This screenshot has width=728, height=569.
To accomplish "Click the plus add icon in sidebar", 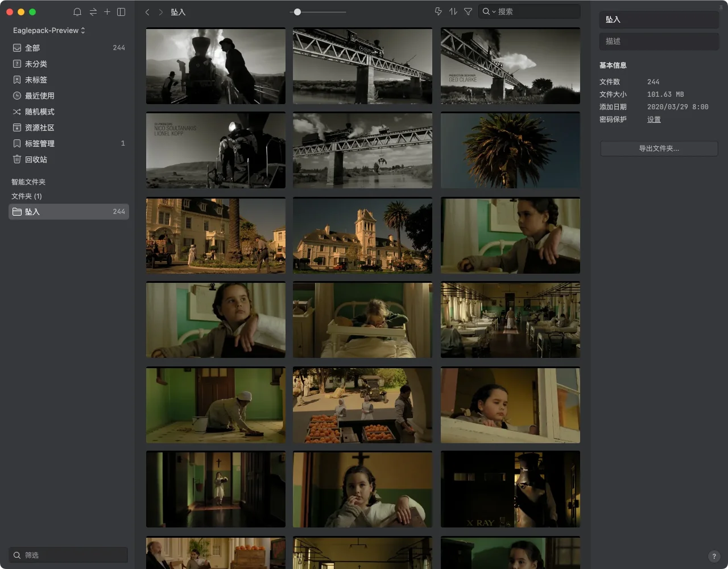I will tap(107, 12).
